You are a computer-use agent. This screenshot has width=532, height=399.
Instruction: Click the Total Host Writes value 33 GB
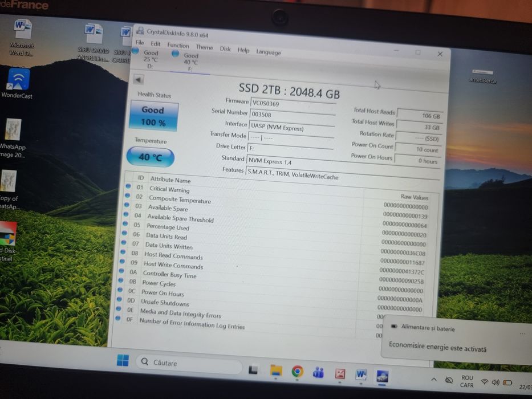point(419,127)
